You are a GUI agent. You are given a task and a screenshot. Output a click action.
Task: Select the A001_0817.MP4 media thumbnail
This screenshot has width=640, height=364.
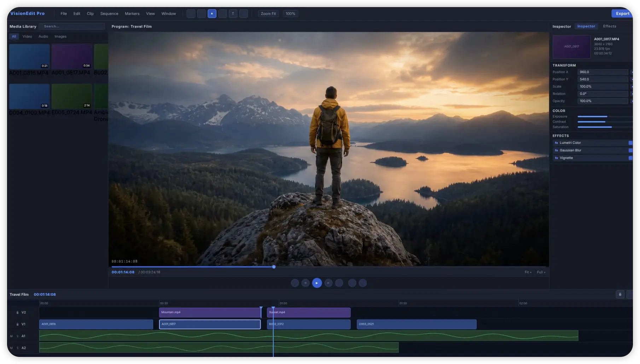72,57
